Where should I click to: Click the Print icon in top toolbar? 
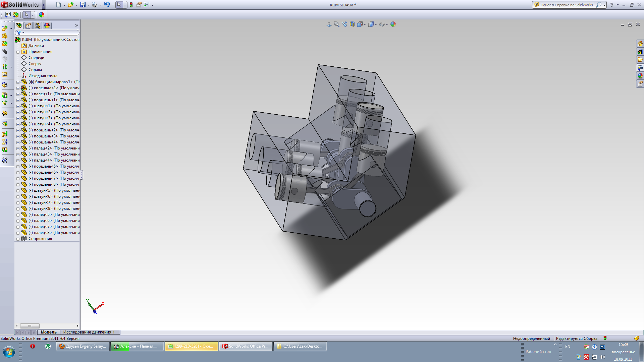pyautogui.click(x=95, y=5)
